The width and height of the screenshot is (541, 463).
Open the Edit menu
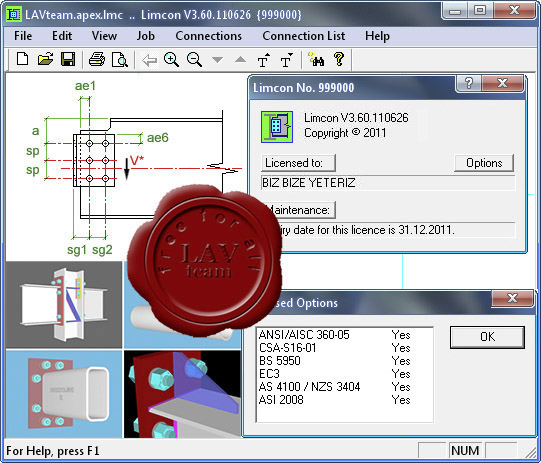(62, 36)
